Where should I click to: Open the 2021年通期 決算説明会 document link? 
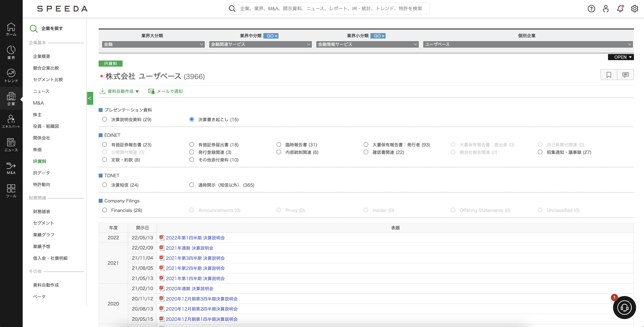coord(189,248)
